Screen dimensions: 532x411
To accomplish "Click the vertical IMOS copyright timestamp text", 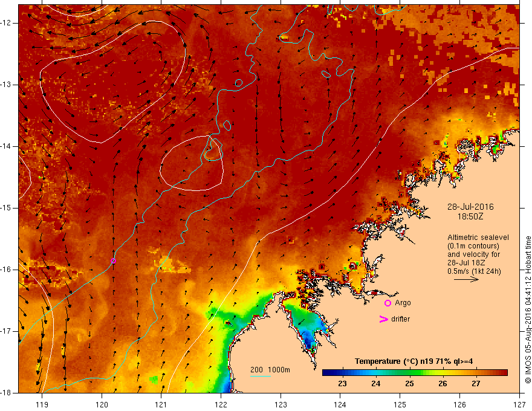I will pyautogui.click(x=528, y=310).
